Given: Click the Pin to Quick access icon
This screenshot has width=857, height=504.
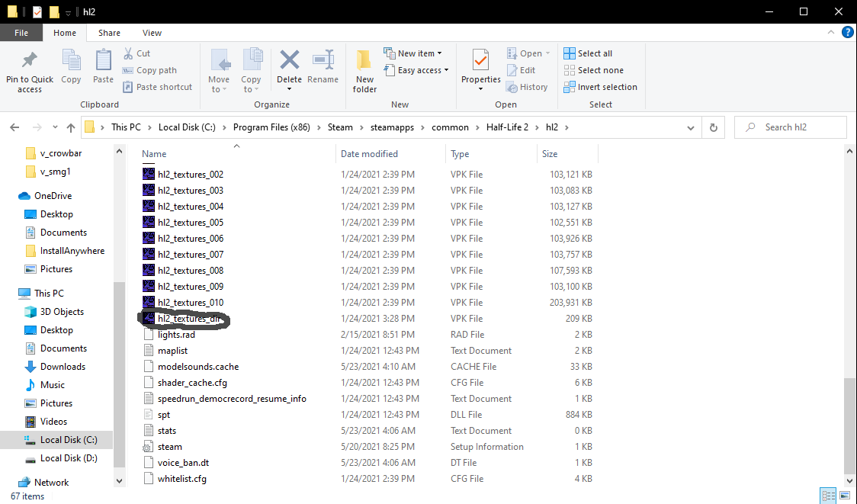Looking at the screenshot, I should pyautogui.click(x=30, y=60).
